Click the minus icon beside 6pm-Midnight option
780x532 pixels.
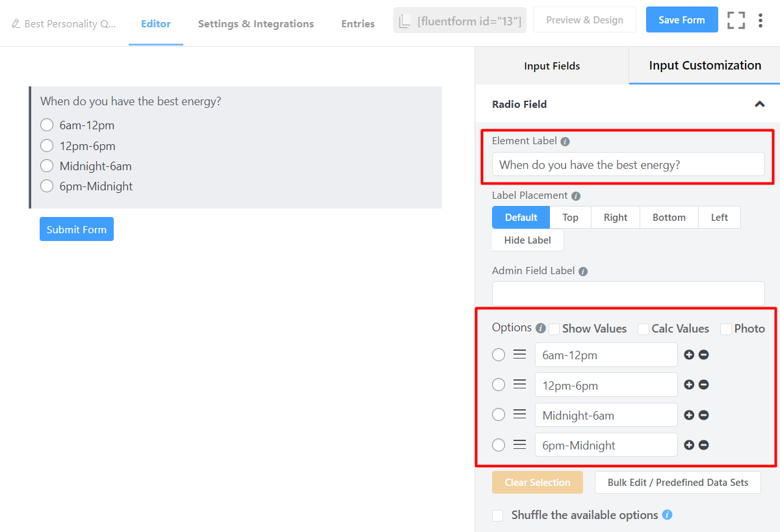703,445
